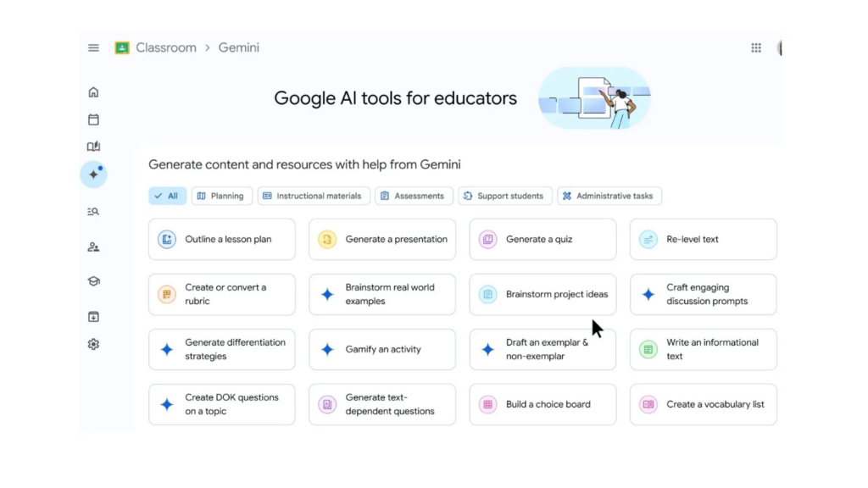Go to Home in sidebar
This screenshot has height=488, width=868.
click(93, 91)
